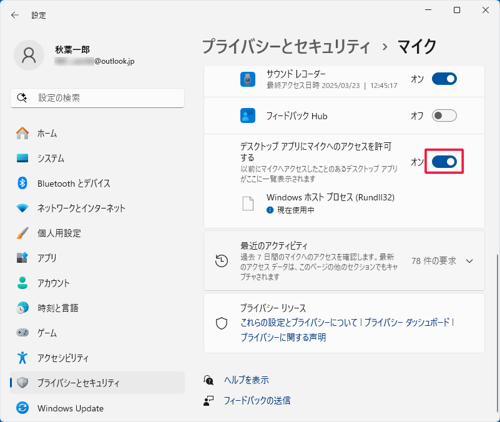The width and height of the screenshot is (500, 422).
Task: Click the Bluetooth icon in sidebar
Action: point(22,183)
